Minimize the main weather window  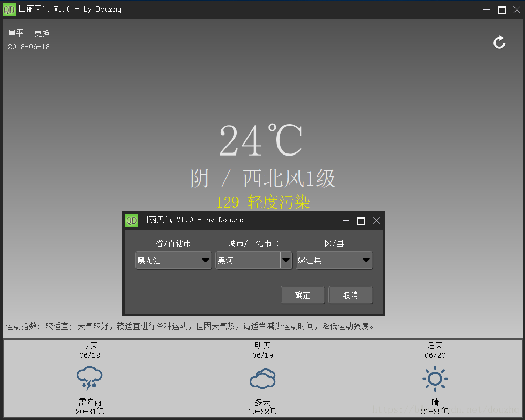coord(487,9)
